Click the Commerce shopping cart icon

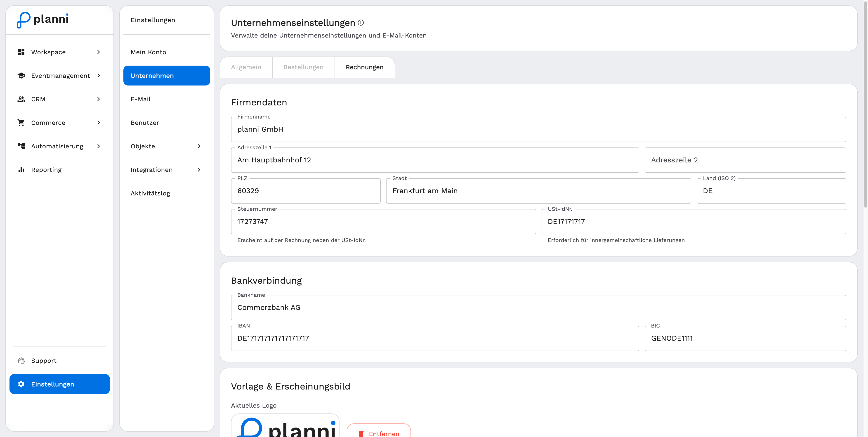coord(21,123)
